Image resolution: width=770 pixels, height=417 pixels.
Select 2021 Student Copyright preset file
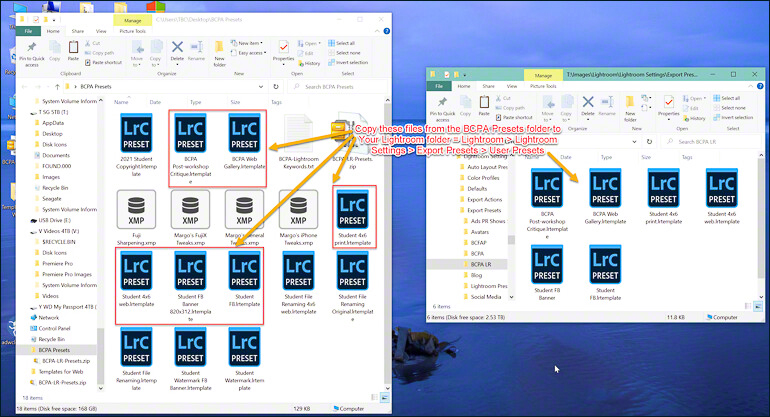click(136, 144)
